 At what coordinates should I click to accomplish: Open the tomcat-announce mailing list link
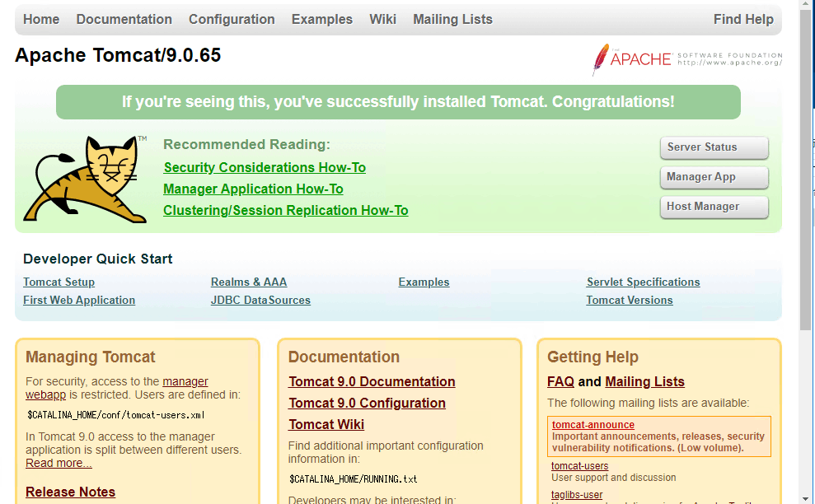(x=593, y=424)
